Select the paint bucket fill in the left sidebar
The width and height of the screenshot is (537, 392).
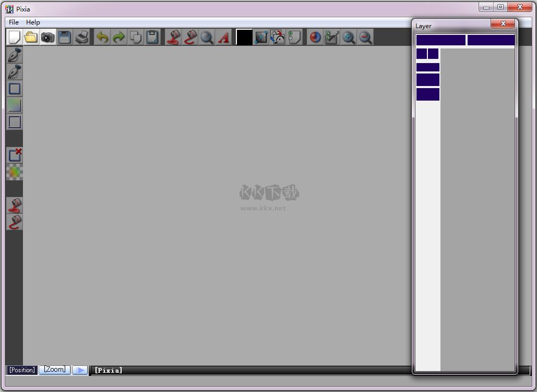[15, 205]
